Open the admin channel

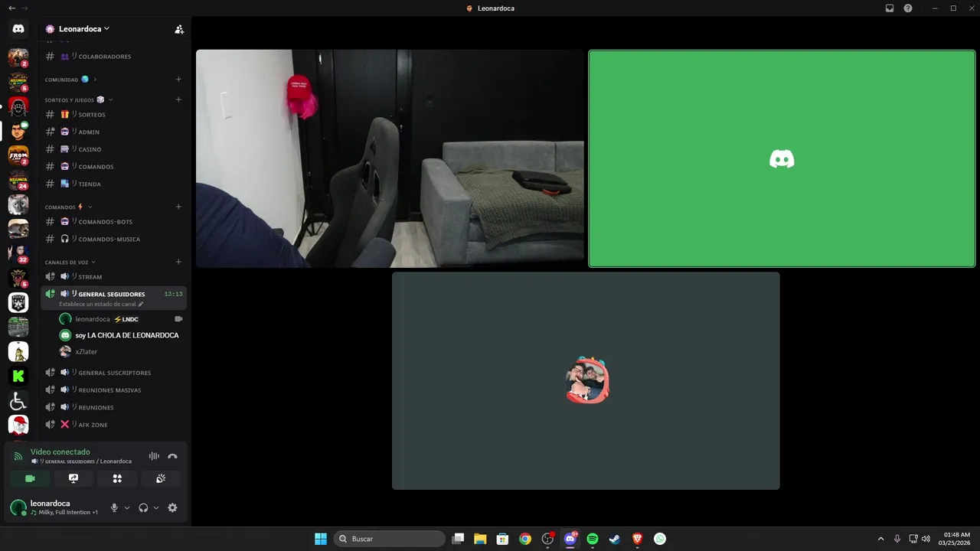(113, 132)
